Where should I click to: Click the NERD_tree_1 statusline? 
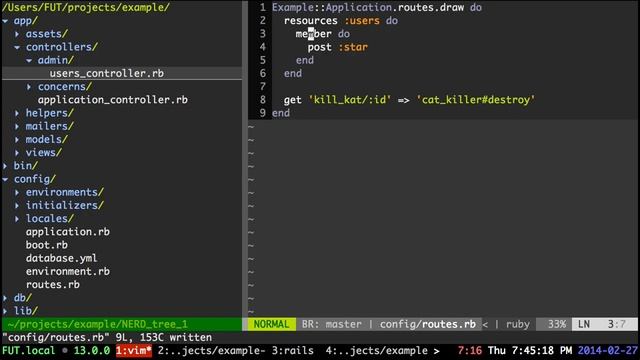[x=122, y=324]
